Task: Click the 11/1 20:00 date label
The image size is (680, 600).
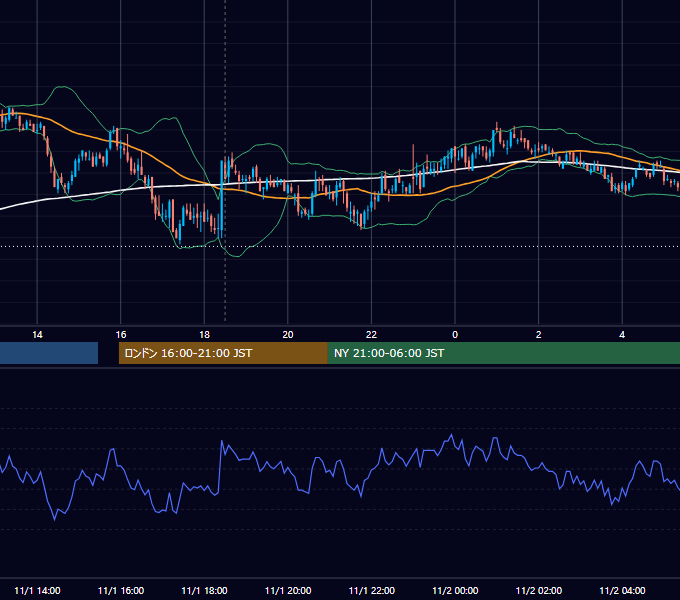Action: tap(288, 590)
